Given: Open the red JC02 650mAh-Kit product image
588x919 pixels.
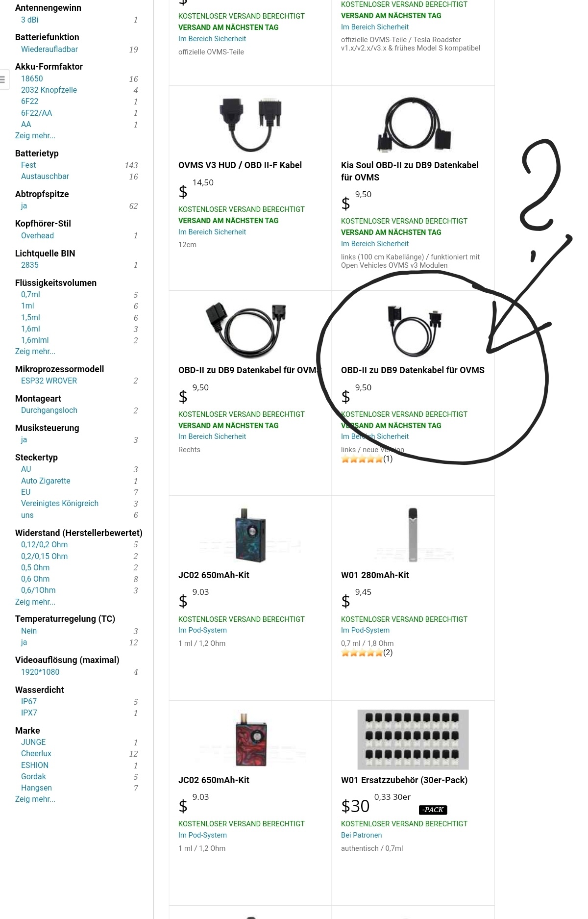Looking at the screenshot, I should pyautogui.click(x=250, y=740).
